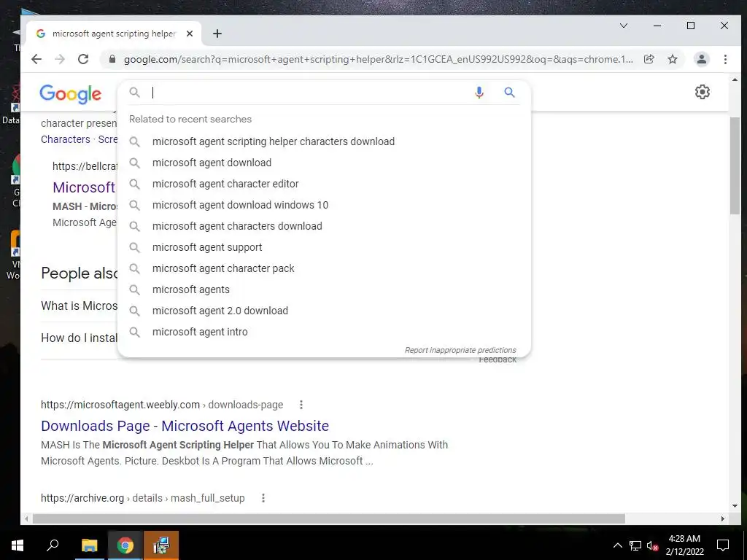This screenshot has height=560, width=747.
Task: Open options for archive.org result
Action: point(263,498)
